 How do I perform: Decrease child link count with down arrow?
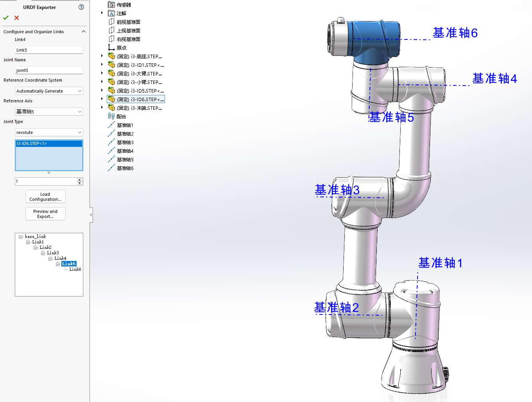80,183
